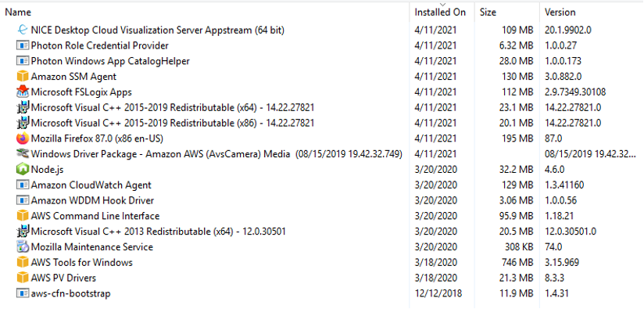Select the Amazon SSM Agent program
644x309 pixels.
pos(73,77)
